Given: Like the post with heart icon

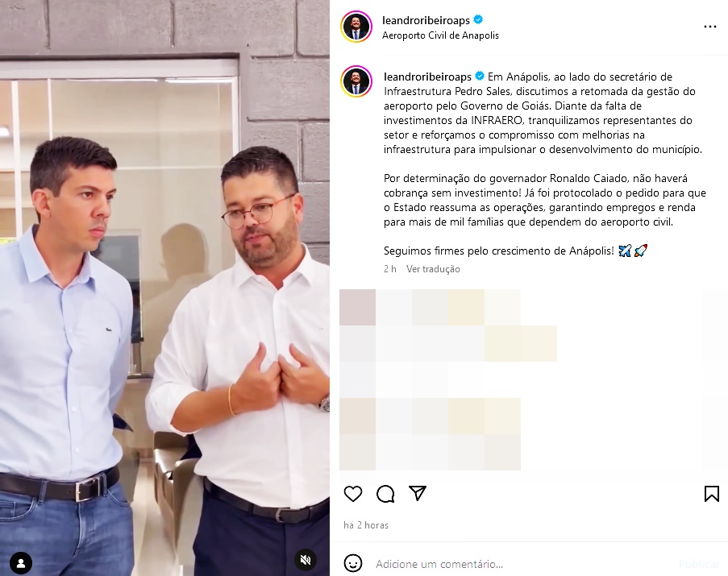Looking at the screenshot, I should coord(353,494).
